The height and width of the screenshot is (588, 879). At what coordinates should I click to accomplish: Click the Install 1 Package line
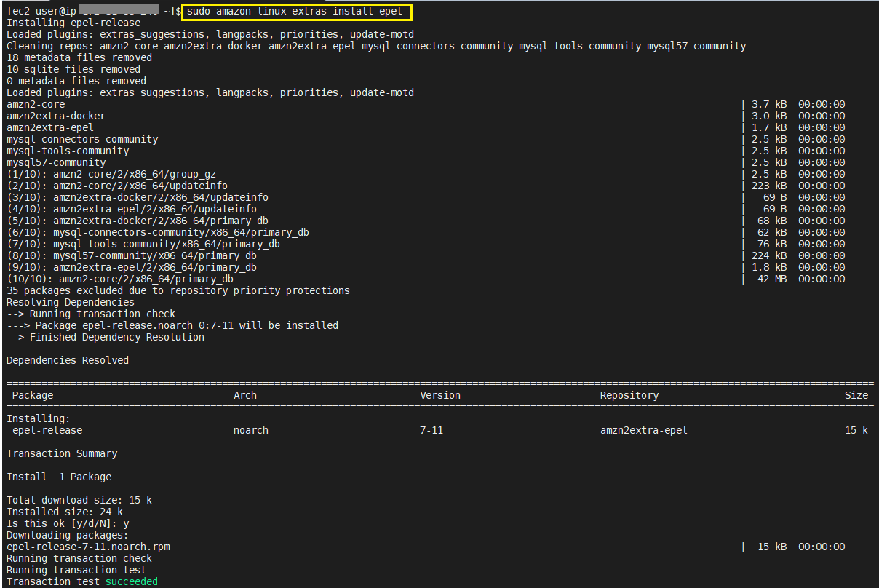click(x=58, y=476)
